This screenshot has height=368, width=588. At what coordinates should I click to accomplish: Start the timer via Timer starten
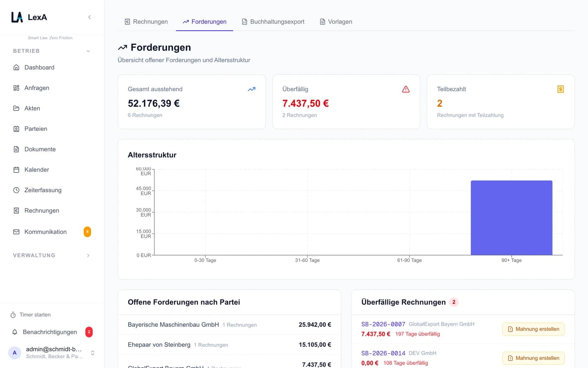31,315
